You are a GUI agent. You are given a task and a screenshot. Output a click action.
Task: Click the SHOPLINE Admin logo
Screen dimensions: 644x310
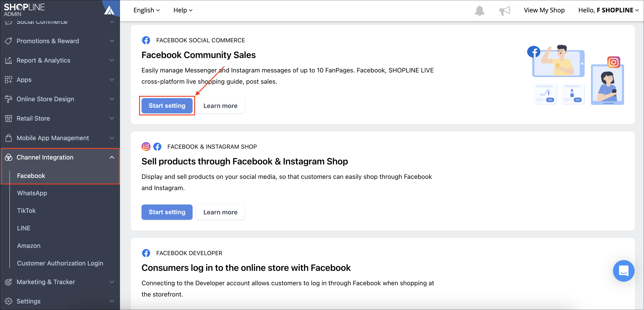[24, 10]
